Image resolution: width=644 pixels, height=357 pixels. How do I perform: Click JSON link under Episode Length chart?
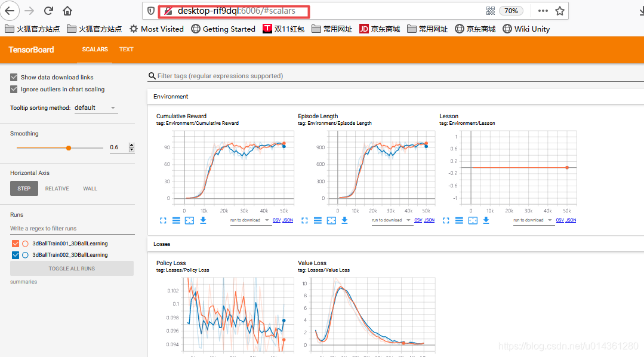(x=429, y=220)
